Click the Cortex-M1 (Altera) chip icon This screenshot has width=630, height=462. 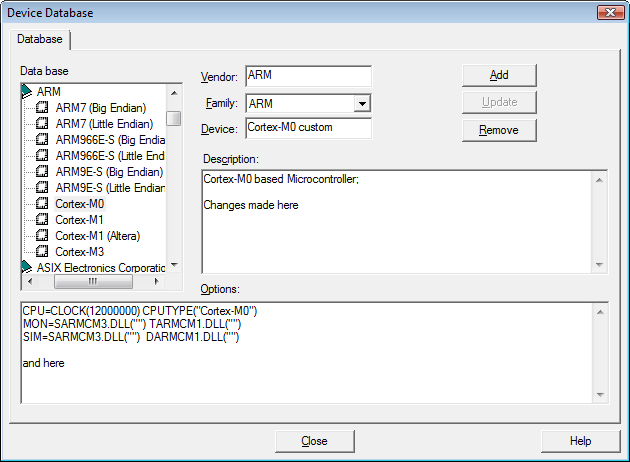point(42,236)
